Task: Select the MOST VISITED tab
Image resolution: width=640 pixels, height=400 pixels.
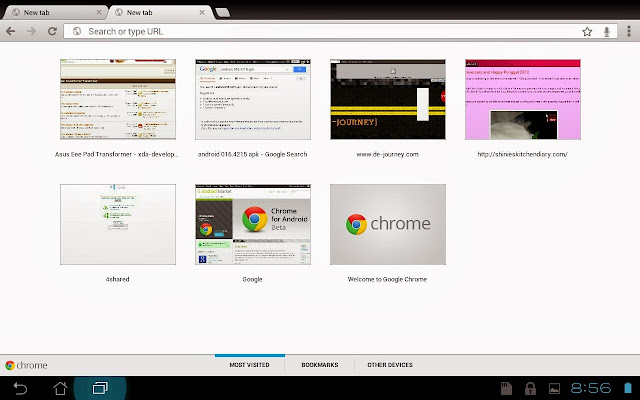Action: click(x=249, y=364)
